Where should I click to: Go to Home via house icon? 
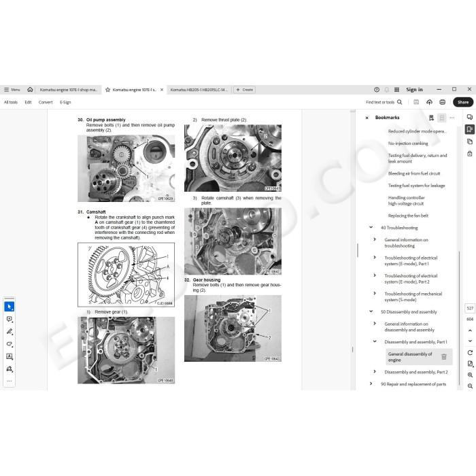coord(30,90)
